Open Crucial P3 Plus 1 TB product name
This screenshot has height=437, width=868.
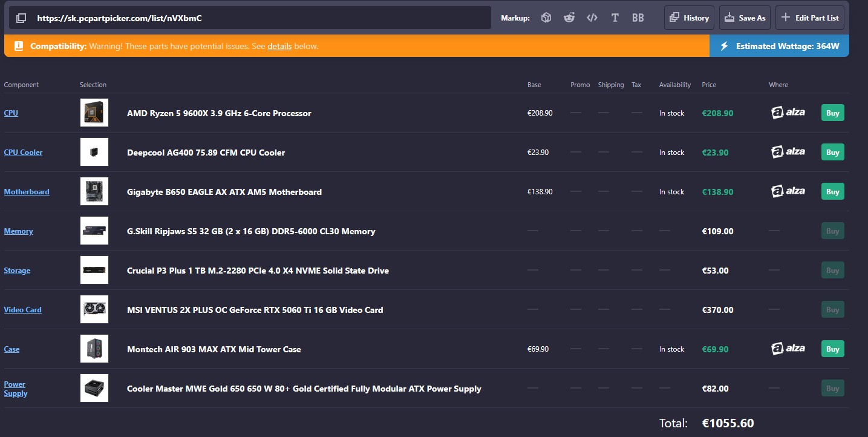click(x=258, y=271)
